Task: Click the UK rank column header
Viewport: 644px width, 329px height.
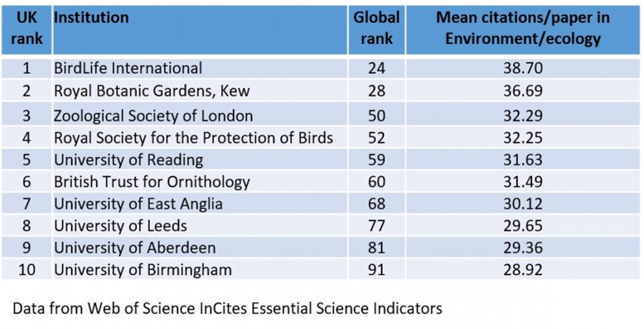Action: pyautogui.click(x=26, y=28)
